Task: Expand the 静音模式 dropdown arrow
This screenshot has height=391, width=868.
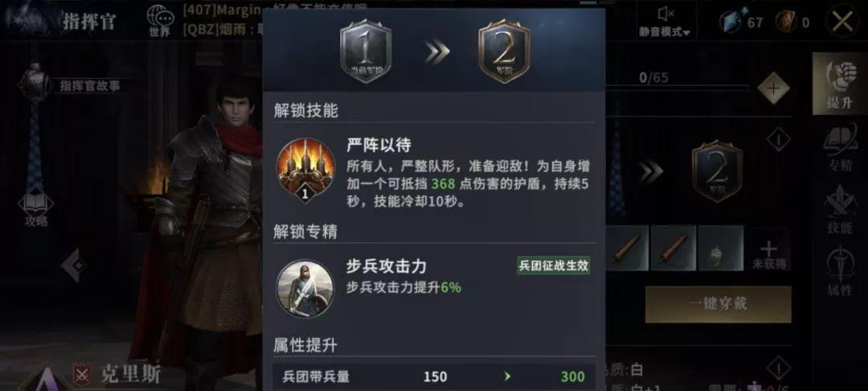Action: [686, 33]
